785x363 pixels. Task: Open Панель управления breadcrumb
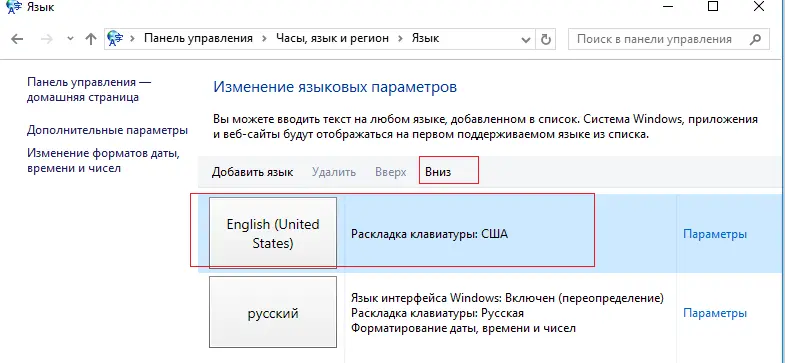pos(198,38)
